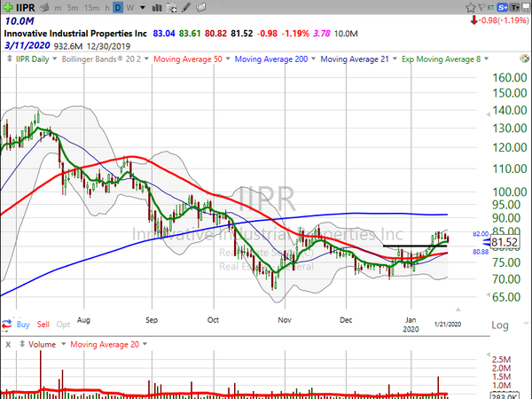Click the Moving Average 21 label
The image size is (532, 399).
pyautogui.click(x=355, y=59)
